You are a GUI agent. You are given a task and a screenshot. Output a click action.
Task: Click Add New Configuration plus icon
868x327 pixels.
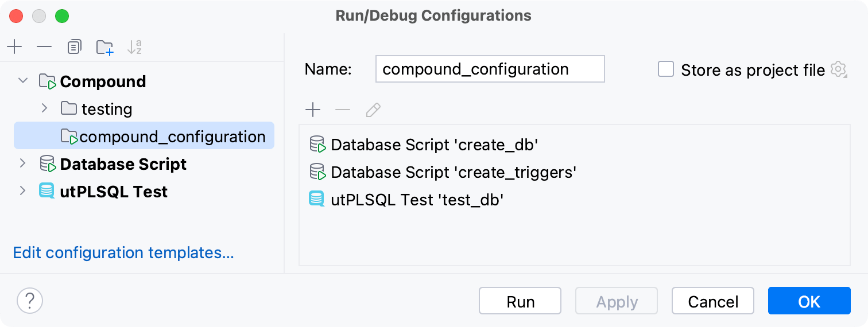pyautogui.click(x=14, y=47)
